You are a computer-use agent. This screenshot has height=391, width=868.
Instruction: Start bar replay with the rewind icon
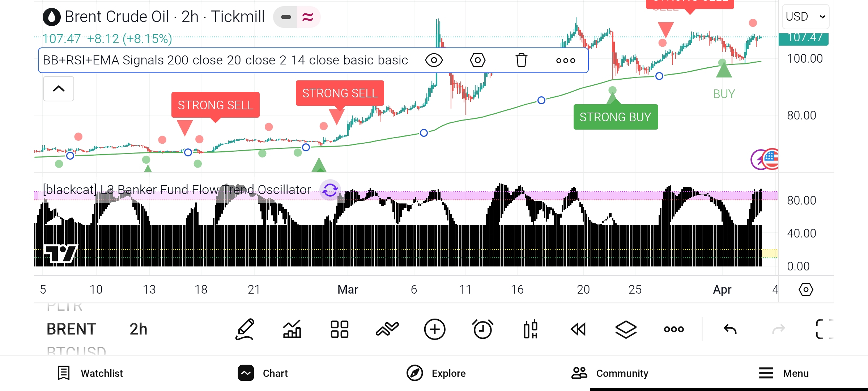578,329
